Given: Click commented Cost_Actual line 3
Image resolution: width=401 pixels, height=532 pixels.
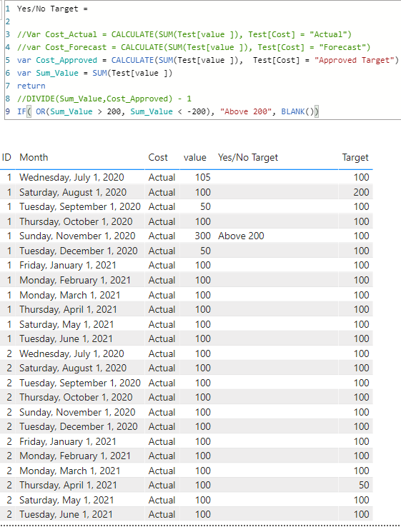Looking at the screenshot, I should 184,34.
